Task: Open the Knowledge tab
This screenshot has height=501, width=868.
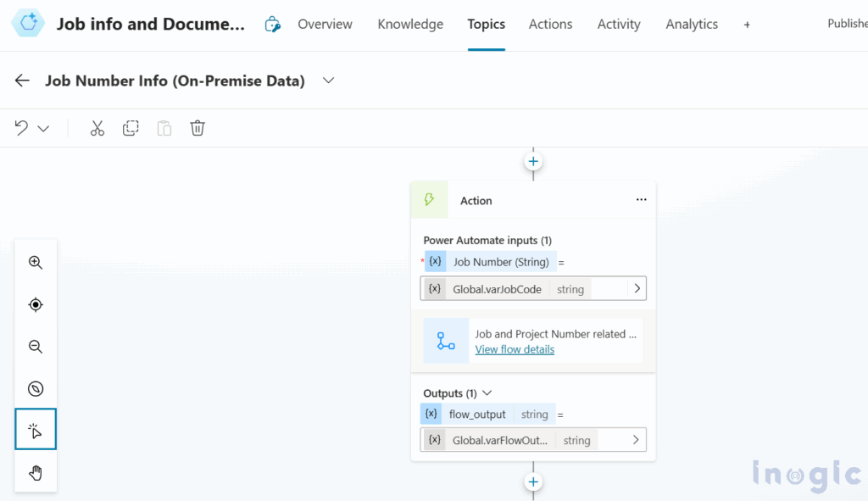Action: (410, 25)
